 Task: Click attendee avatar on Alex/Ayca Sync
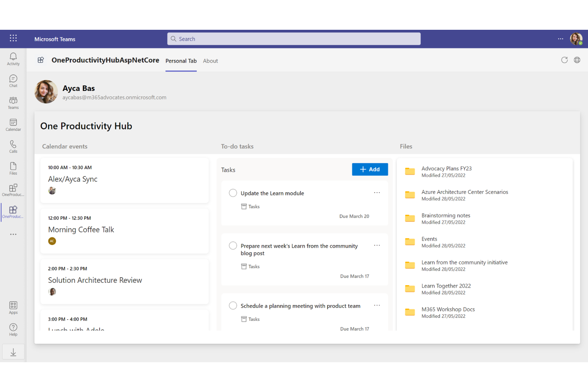52,191
